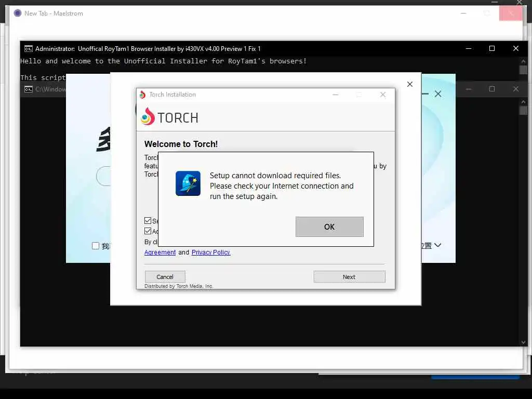The width and height of the screenshot is (532, 399).
Task: Tick the Chinese checkbox in the blue installer window
Action: (96, 246)
